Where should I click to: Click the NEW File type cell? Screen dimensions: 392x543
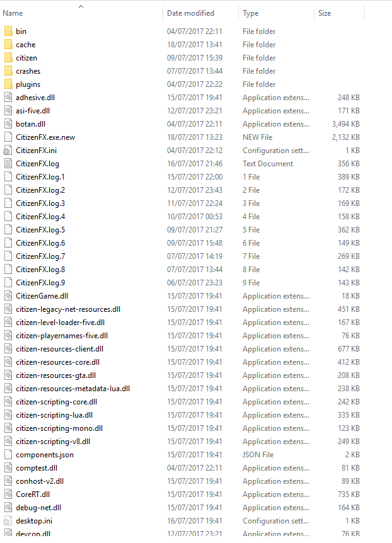pos(258,137)
